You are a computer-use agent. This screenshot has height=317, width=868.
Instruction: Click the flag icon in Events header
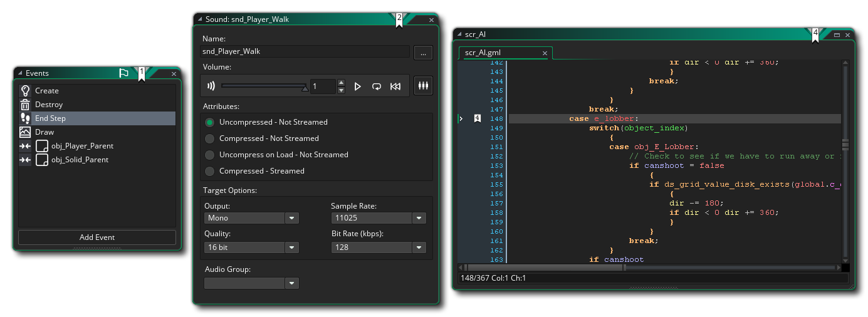point(124,73)
